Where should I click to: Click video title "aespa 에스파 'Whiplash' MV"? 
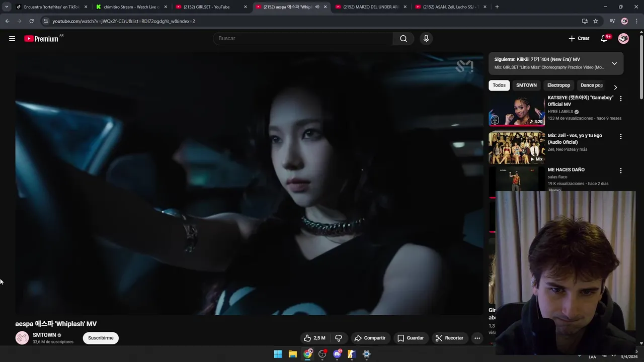tap(56, 324)
